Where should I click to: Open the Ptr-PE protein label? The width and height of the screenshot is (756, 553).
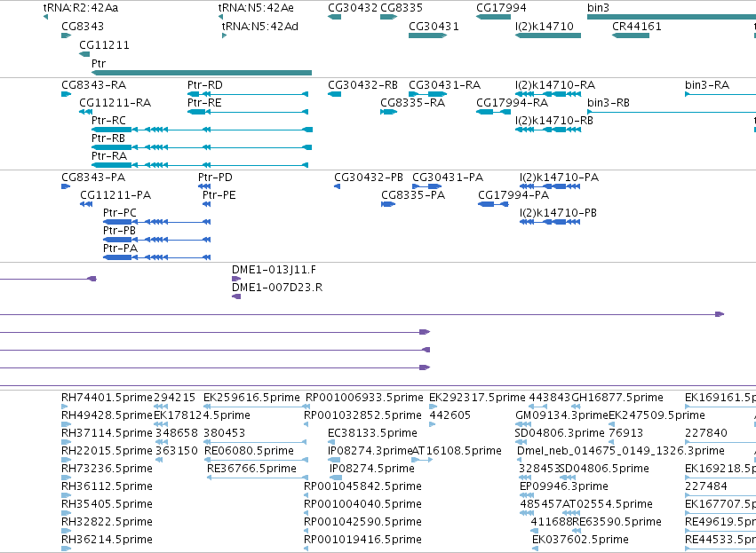[x=219, y=195]
